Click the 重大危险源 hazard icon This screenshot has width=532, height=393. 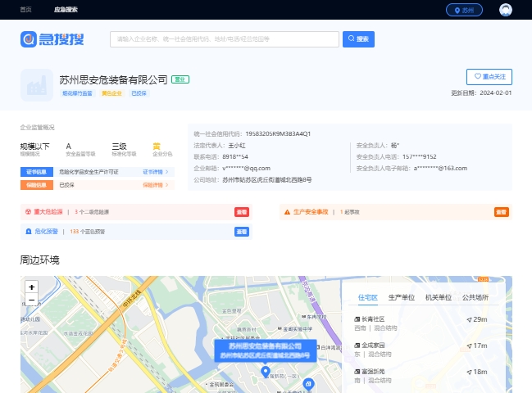pyautogui.click(x=28, y=212)
